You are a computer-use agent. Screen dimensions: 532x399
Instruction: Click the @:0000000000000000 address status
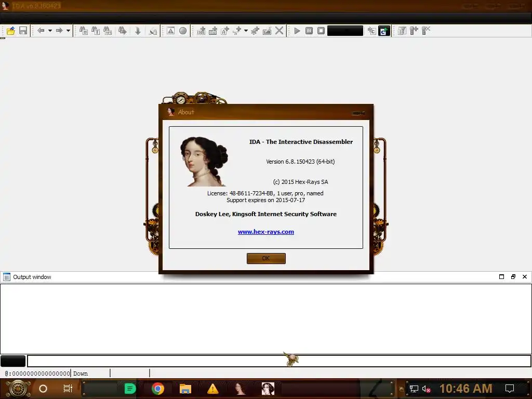37,374
